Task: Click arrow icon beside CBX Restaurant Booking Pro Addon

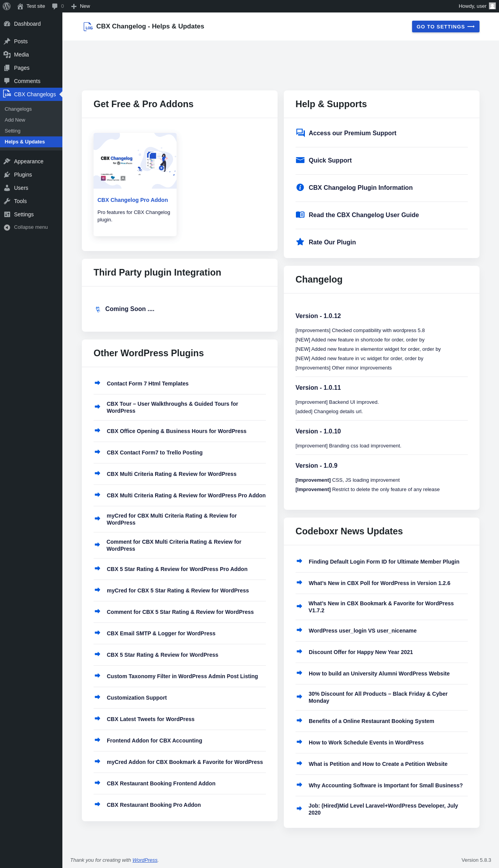Action: click(x=97, y=804)
